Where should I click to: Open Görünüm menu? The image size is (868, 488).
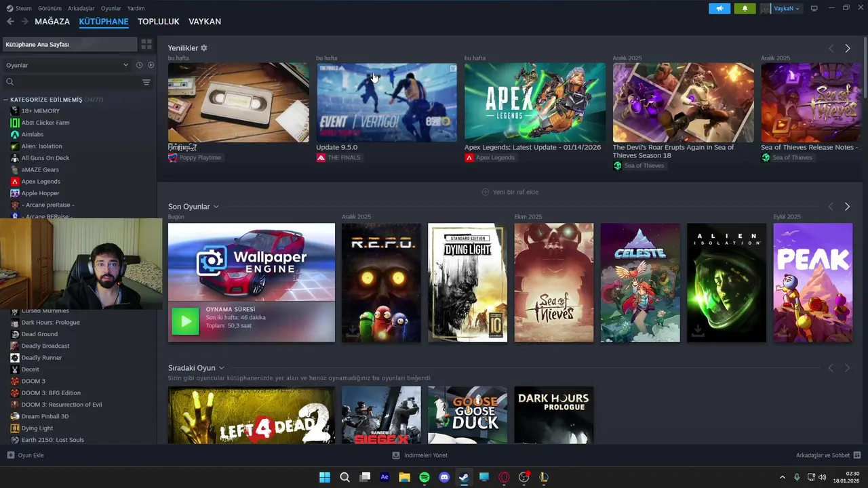50,8
